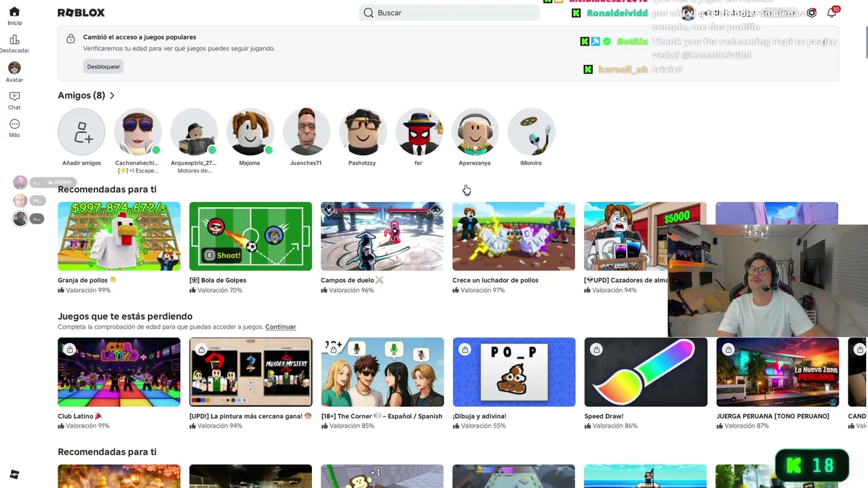Click 'Verificaremos tu edad' notice text

(x=179, y=49)
